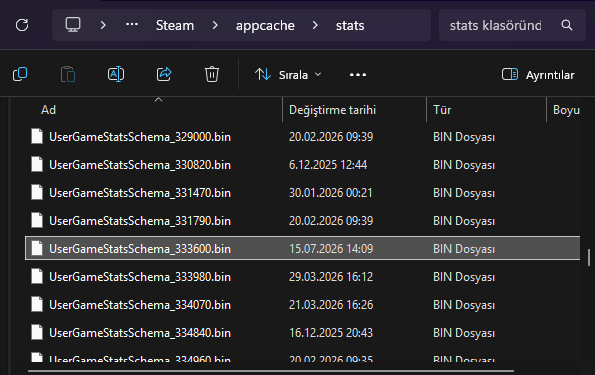The image size is (595, 375).
Task: Toggle the Ayrıntılar details pane
Action: coord(538,75)
